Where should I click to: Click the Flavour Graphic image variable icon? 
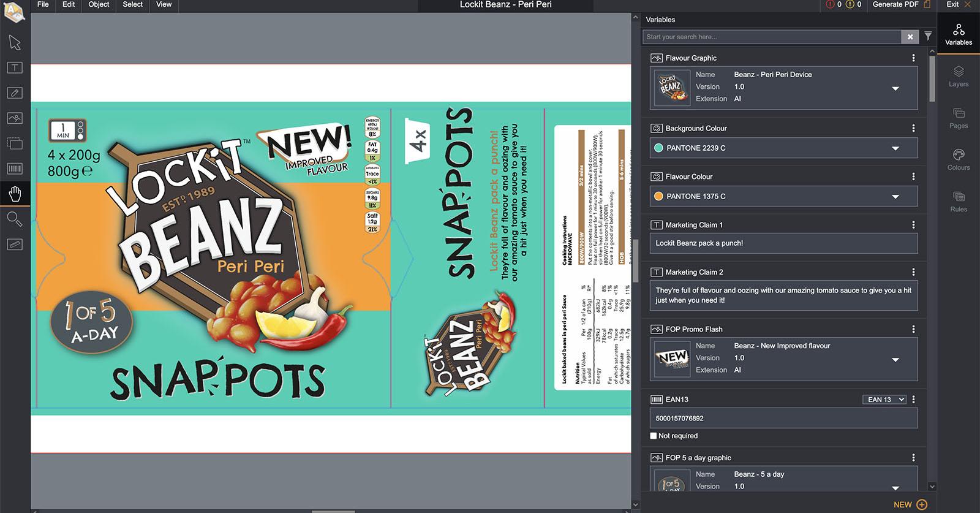click(x=656, y=58)
